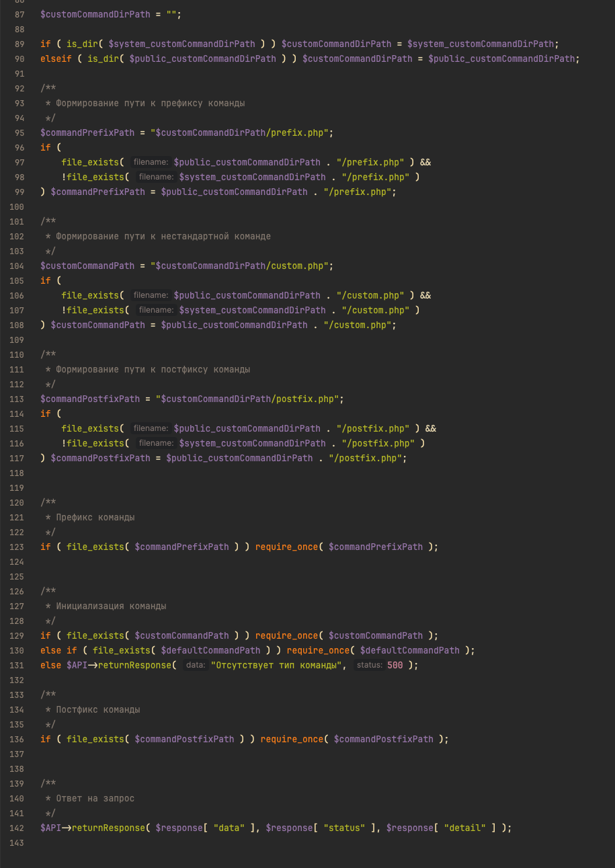This screenshot has width=615, height=868.
Task: Click the filename hint before $system_customCommandDirPath on line 107
Action: click(155, 310)
